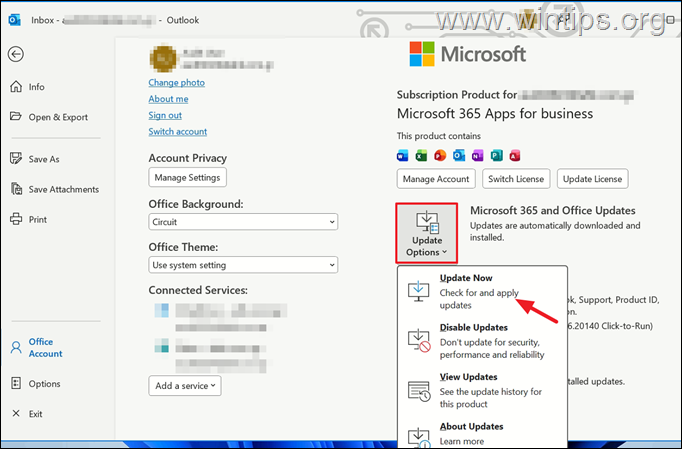This screenshot has height=449, width=682.
Task: Click the 'This product contains' label
Action: pos(438,136)
